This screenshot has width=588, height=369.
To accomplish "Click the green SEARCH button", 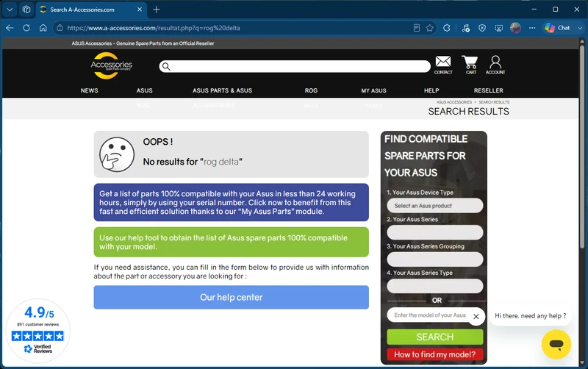I will [434, 337].
